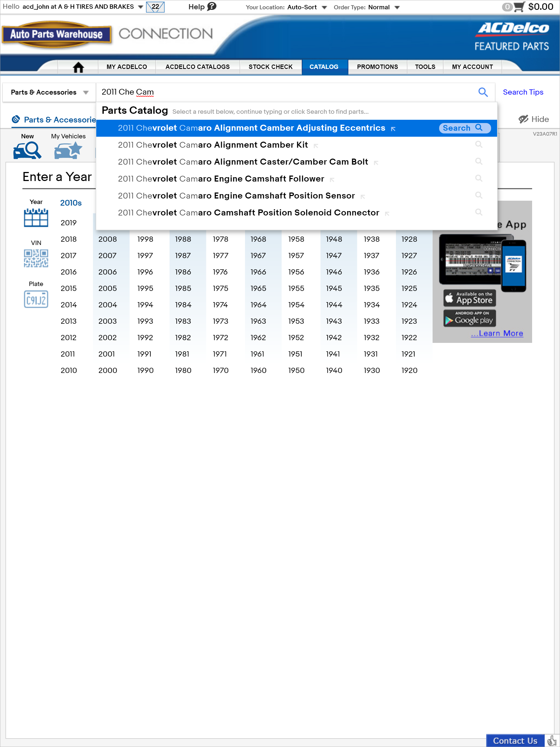Click the home icon in navigation bar

pos(78,67)
